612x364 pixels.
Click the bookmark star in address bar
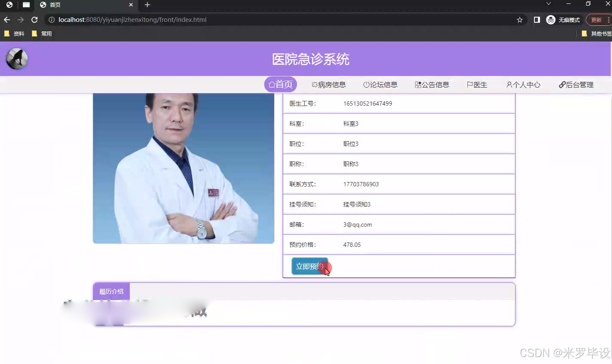(519, 19)
